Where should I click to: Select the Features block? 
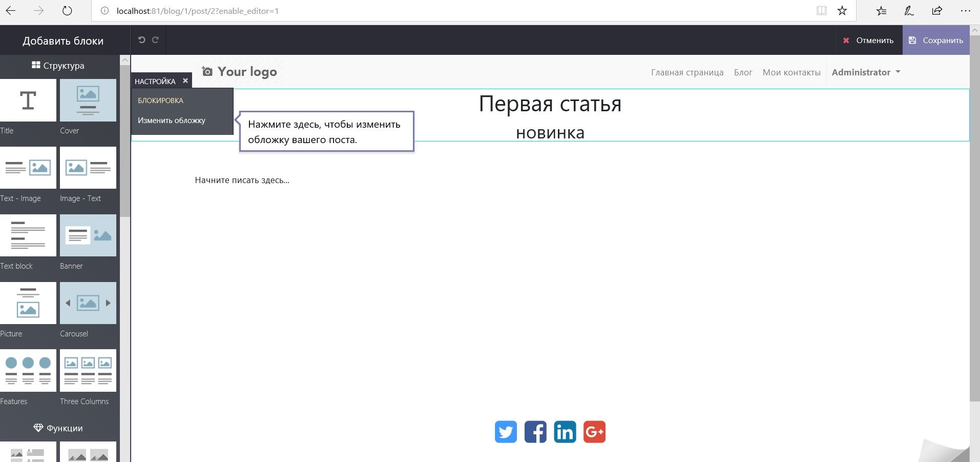pyautogui.click(x=28, y=370)
